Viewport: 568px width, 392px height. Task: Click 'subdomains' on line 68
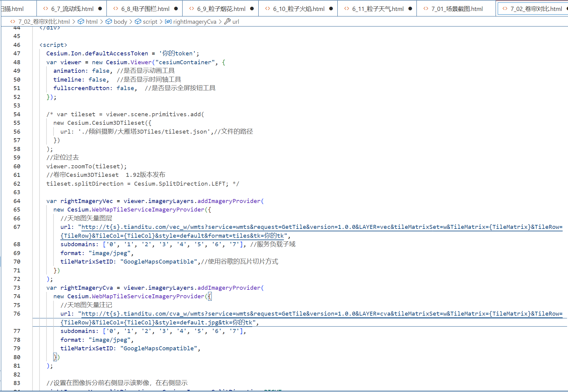78,244
